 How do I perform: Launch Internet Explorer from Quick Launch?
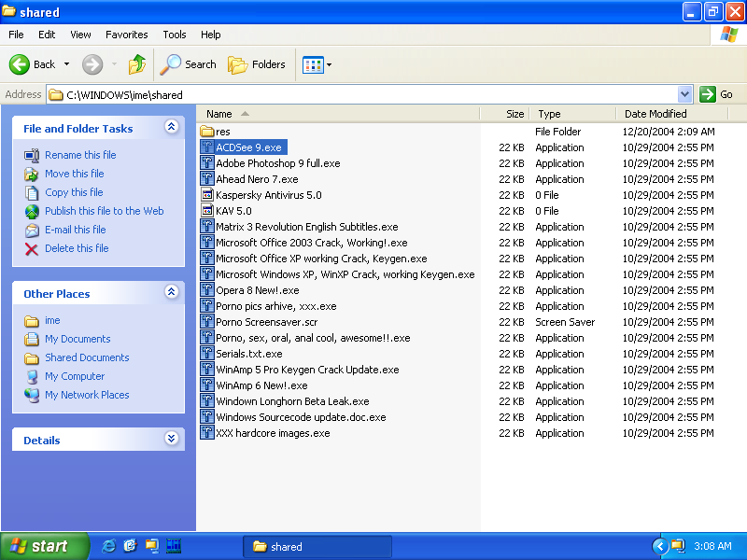108,546
